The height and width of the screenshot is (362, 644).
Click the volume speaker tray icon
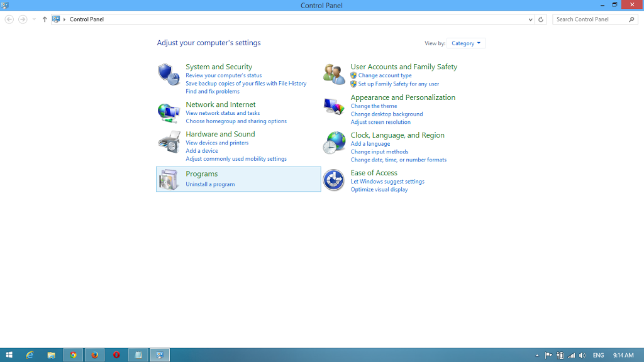point(582,355)
